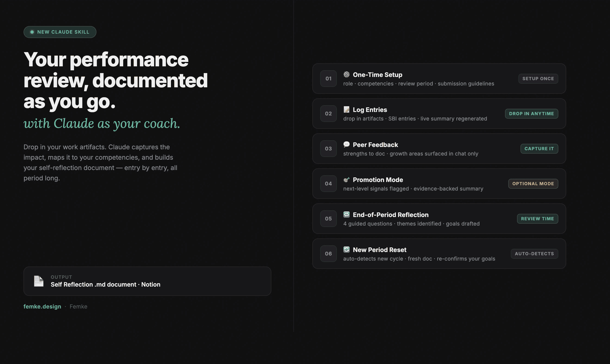
Task: Click the refresh icon for New Period Reset
Action: pyautogui.click(x=346, y=250)
